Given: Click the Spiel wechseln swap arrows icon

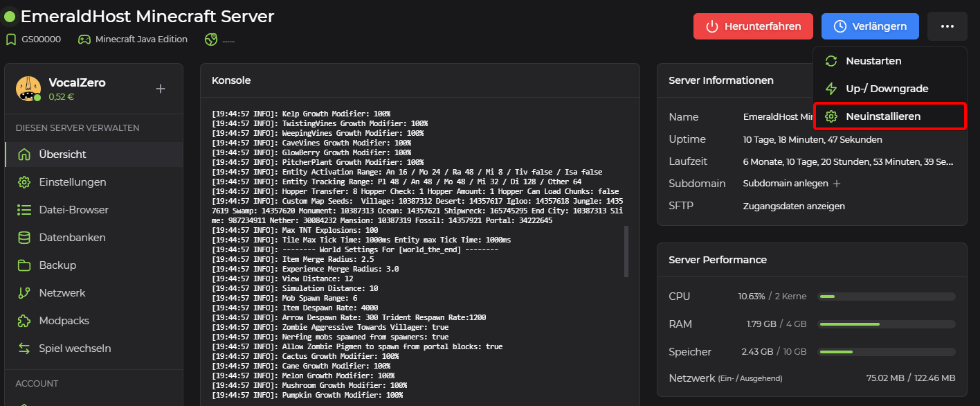Looking at the screenshot, I should pyautogui.click(x=24, y=348).
